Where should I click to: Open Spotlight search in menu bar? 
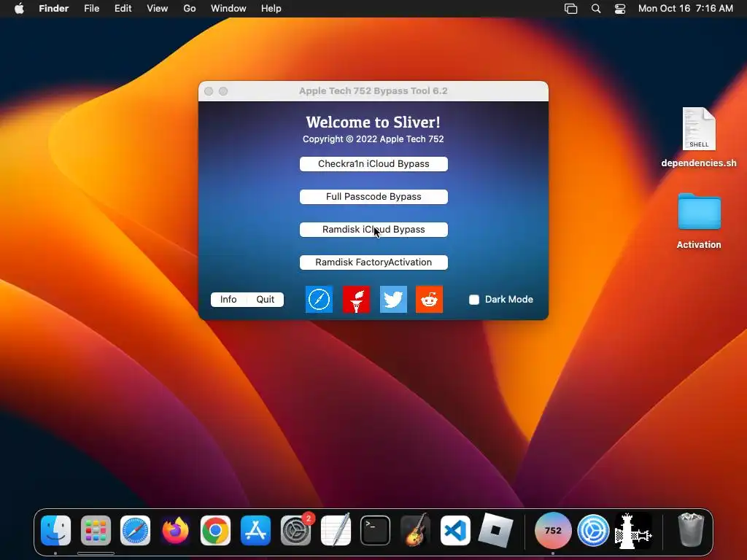[x=596, y=9]
